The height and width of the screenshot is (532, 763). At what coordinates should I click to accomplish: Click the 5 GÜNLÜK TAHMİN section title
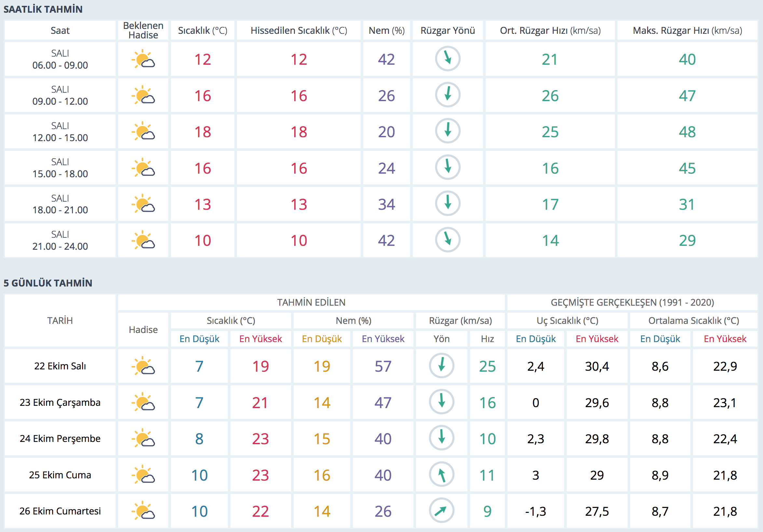point(48,283)
